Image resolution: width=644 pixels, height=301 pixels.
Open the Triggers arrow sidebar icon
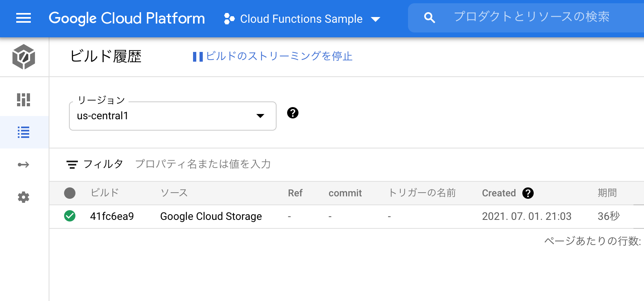24,165
